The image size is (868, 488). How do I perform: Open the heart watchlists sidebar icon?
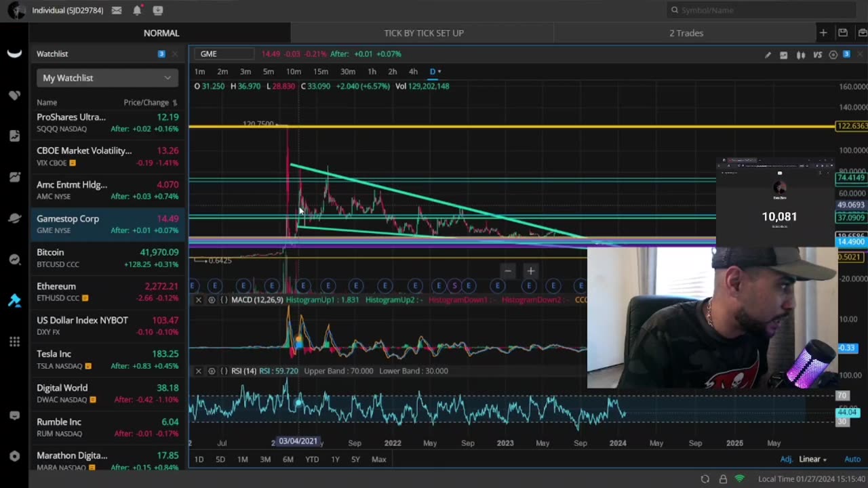14,95
